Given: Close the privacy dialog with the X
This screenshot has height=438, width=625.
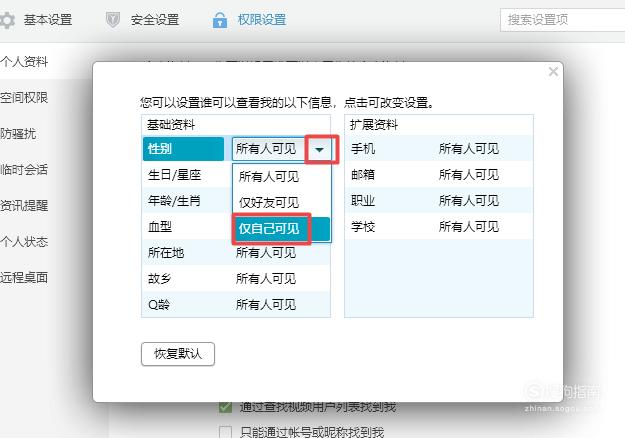Looking at the screenshot, I should coord(553,72).
